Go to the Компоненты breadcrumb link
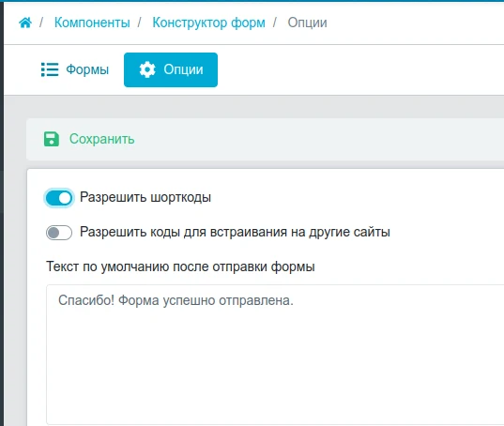The height and width of the screenshot is (426, 504). point(92,23)
